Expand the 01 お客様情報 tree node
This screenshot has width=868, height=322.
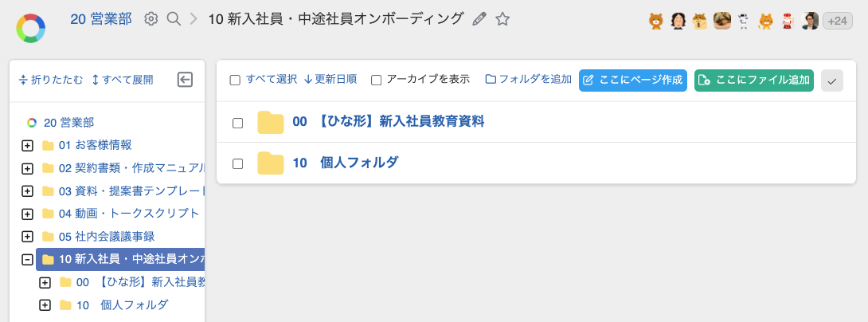click(x=27, y=145)
